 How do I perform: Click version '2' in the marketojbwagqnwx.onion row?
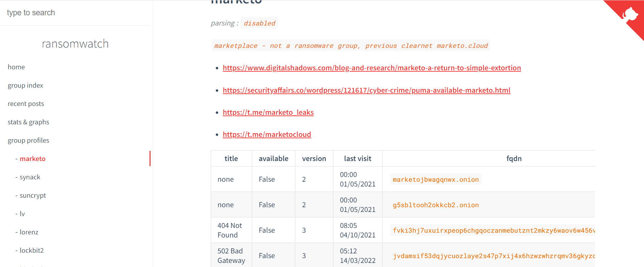(304, 179)
